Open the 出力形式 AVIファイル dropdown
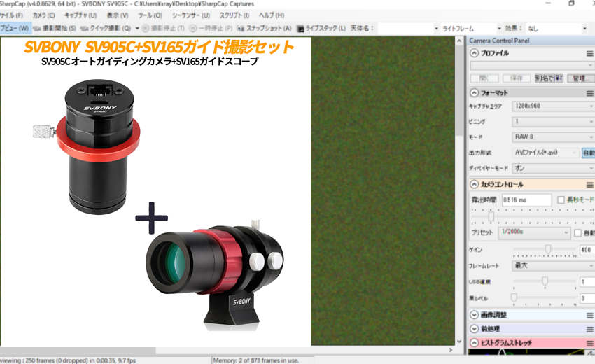 545,152
